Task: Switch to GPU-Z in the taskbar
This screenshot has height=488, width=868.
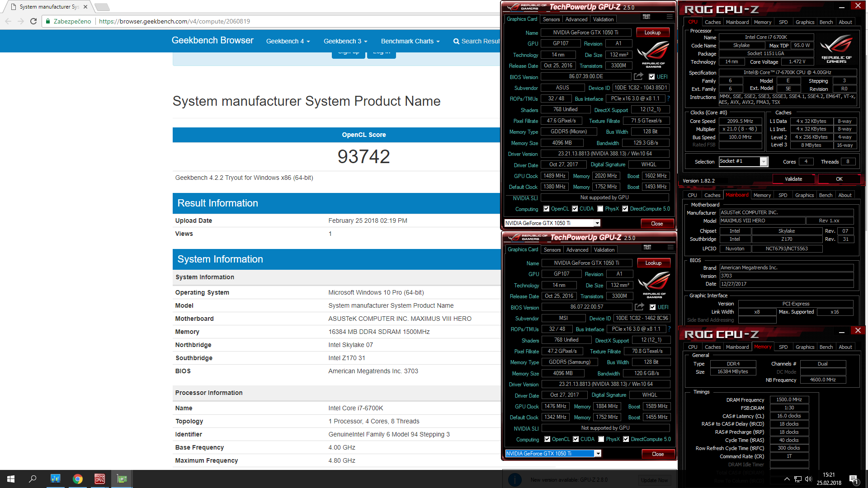Action: click(x=122, y=479)
